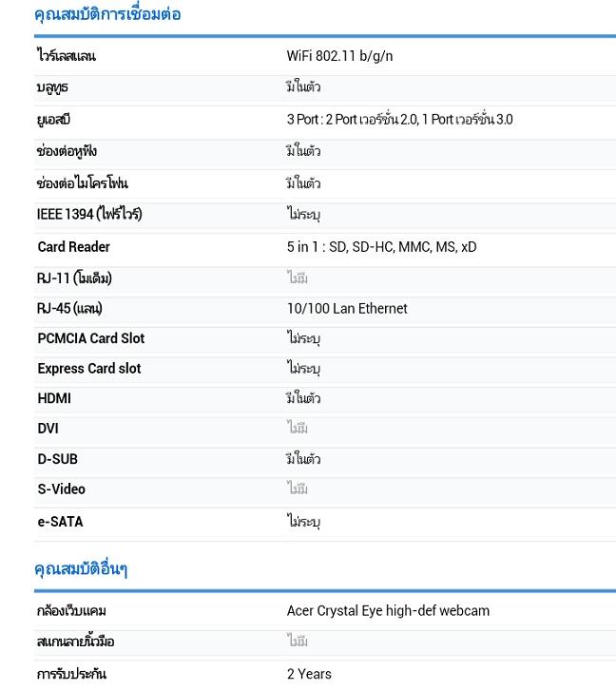Screen dimensions: 616x690
Task: Click the Card Reader label
Action: tap(73, 247)
